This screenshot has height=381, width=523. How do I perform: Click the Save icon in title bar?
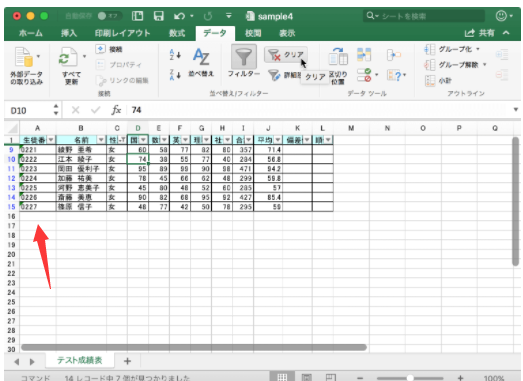tap(158, 16)
